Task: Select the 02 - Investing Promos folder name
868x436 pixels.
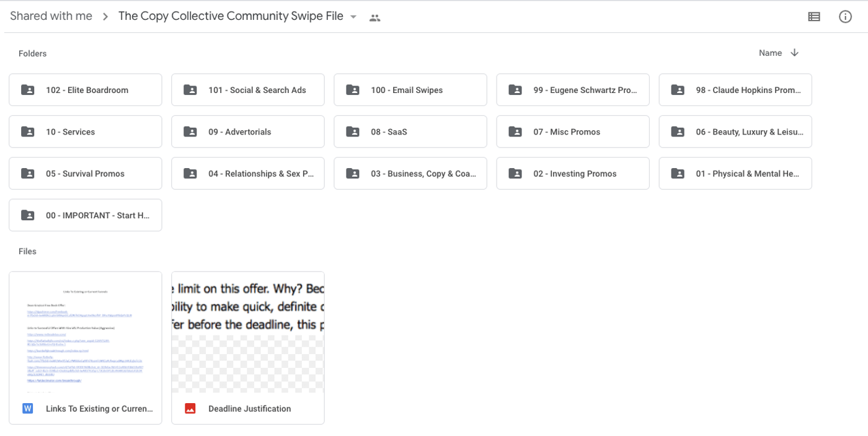Action: [575, 174]
